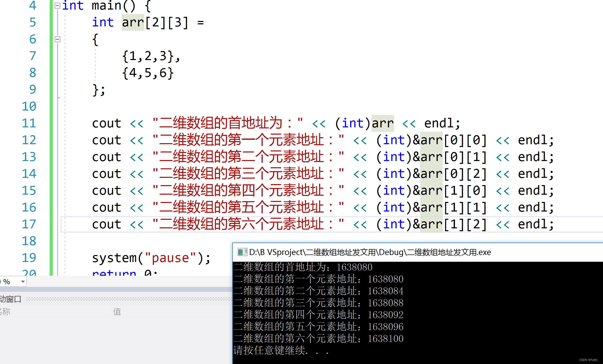603x364 pixels.
Task: Click &arr[1][2] on line 17
Action: (450, 224)
